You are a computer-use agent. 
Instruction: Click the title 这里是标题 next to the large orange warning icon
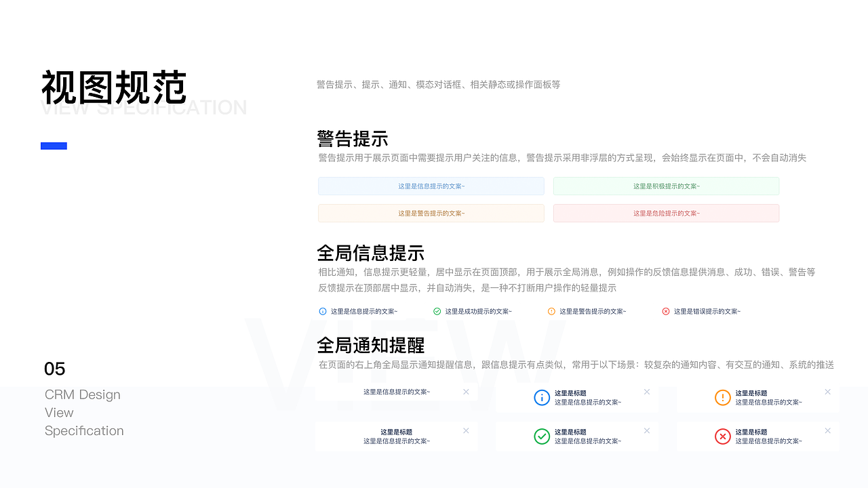tap(751, 393)
